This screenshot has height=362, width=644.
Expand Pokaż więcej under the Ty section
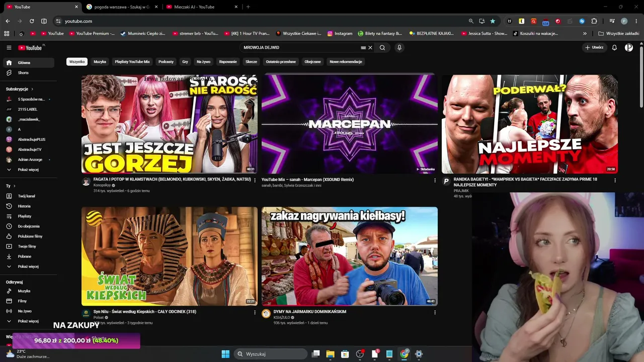click(30, 266)
